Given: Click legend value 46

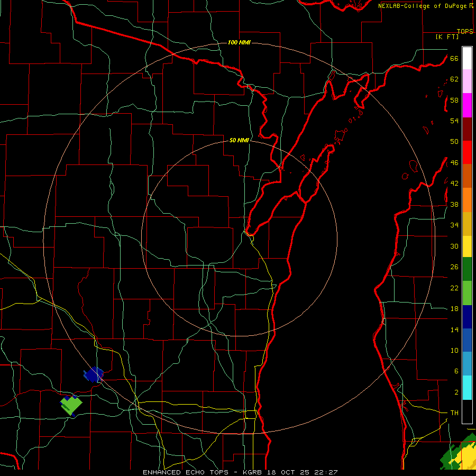Looking at the screenshot, I should 454,163.
